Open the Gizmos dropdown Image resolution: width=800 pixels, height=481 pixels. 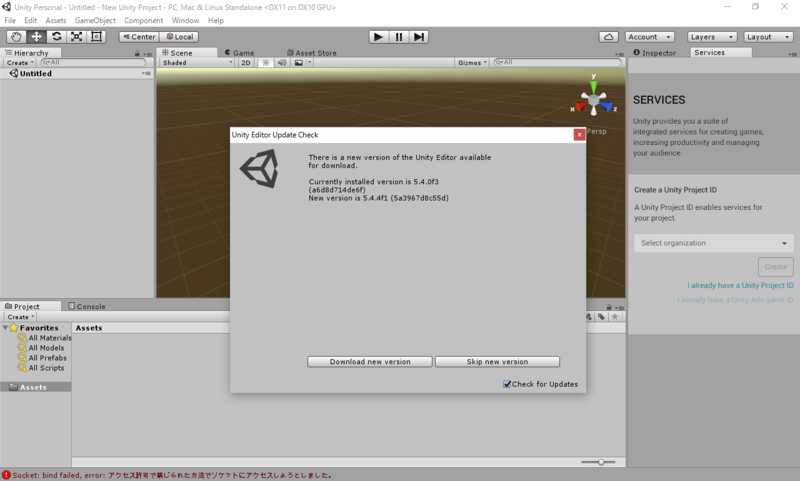click(x=471, y=62)
